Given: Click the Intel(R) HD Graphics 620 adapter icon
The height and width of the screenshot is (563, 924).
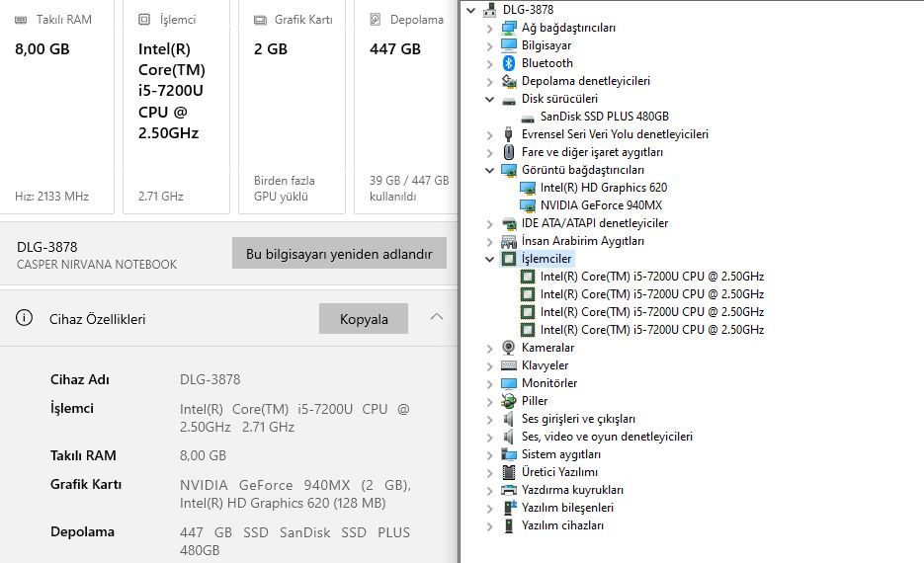Looking at the screenshot, I should [528, 188].
